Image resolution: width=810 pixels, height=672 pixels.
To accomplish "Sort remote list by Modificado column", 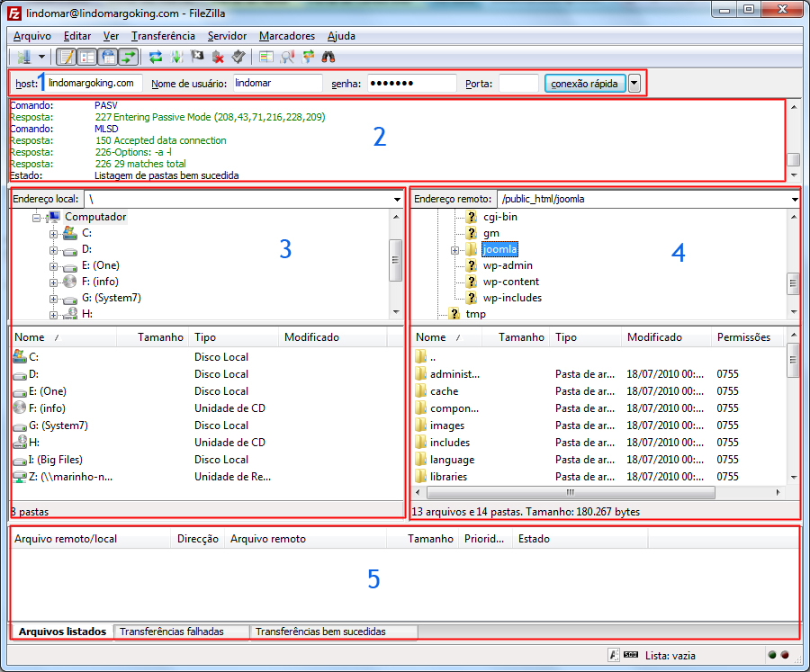I will point(666,336).
